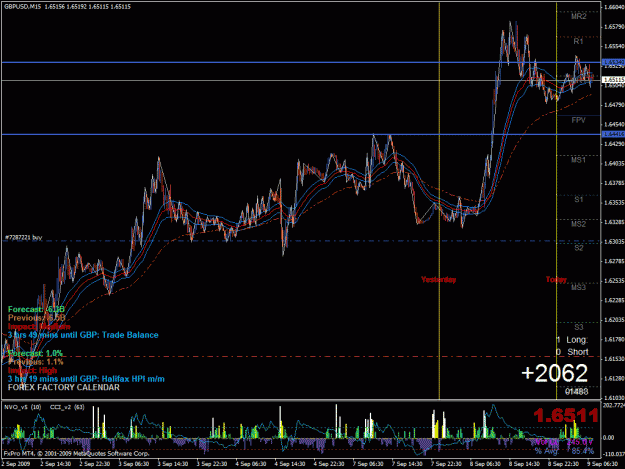
Task: Click the 1.65790 price axis label
Action: point(614,27)
